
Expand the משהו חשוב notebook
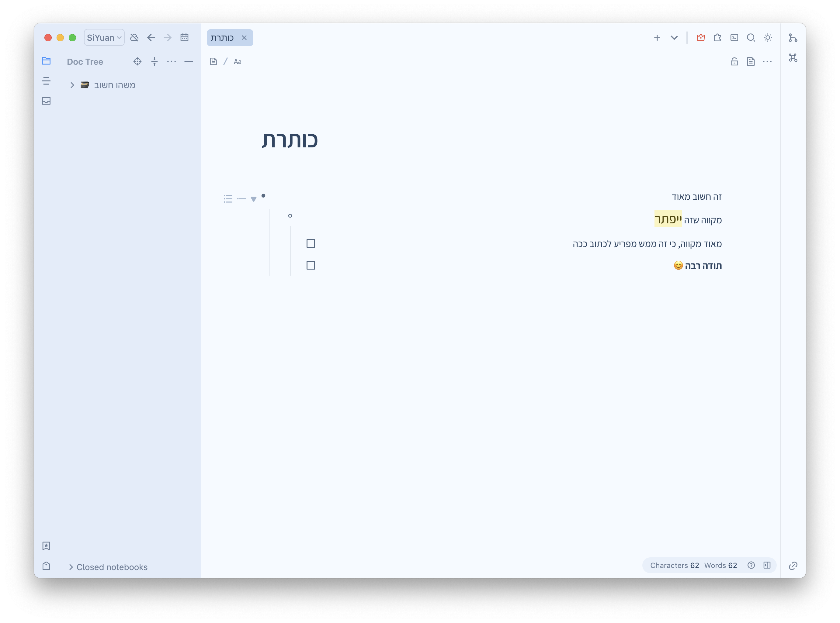click(72, 85)
